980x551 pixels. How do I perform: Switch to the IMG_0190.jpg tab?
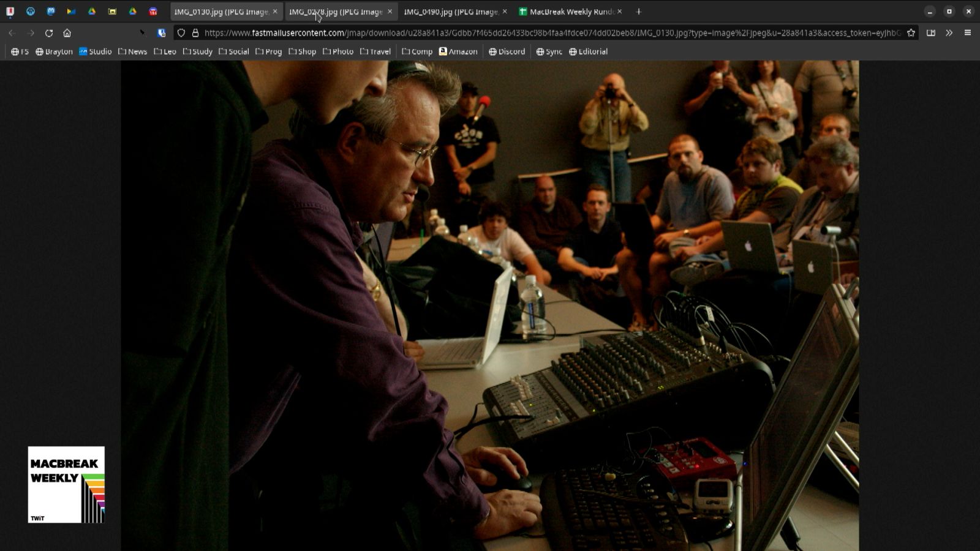(450, 12)
